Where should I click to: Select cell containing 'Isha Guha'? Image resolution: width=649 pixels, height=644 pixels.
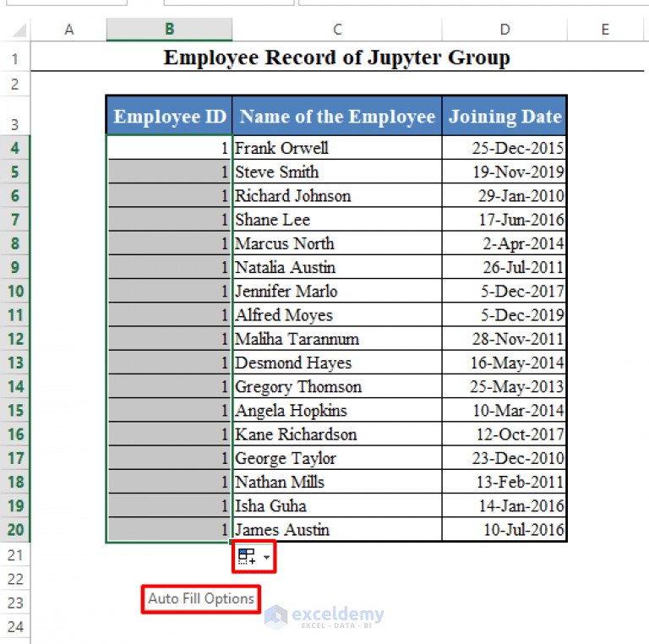point(337,505)
